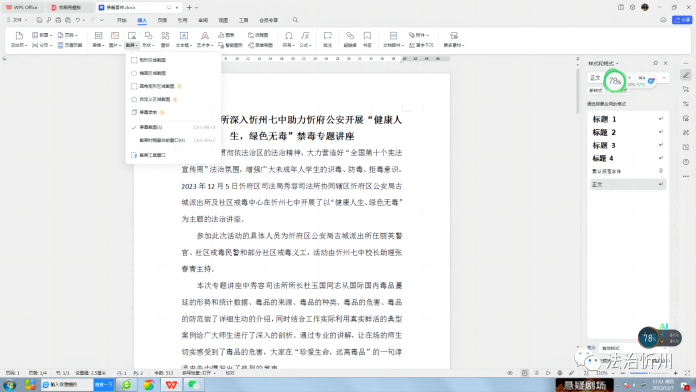Click the save icon in quick access toolbar
This screenshot has width=696, height=392.
pyautogui.click(x=40, y=20)
